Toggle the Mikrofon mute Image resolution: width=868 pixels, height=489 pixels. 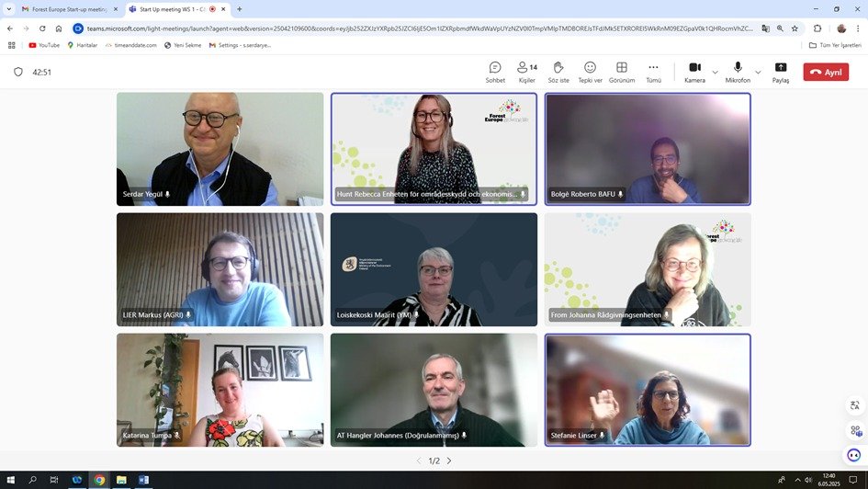point(738,73)
